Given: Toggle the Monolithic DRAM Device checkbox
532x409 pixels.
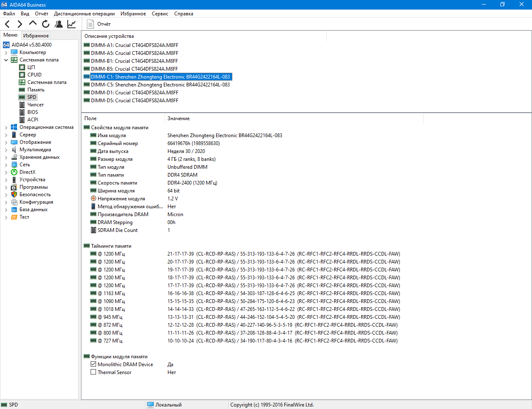Looking at the screenshot, I should click(94, 364).
